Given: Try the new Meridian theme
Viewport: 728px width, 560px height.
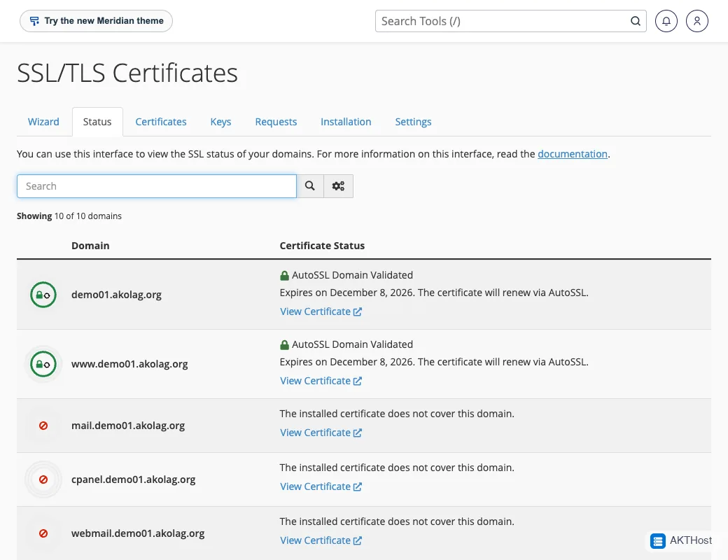Looking at the screenshot, I should 96,21.
